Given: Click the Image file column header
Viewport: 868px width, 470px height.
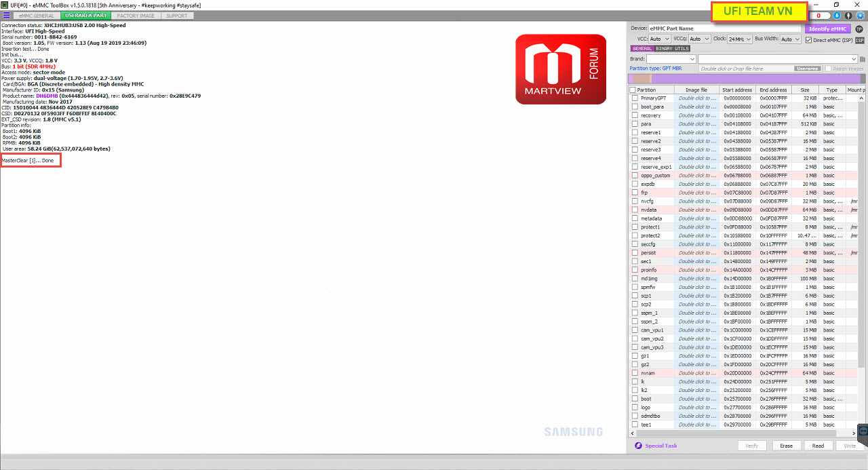Looking at the screenshot, I should point(696,90).
